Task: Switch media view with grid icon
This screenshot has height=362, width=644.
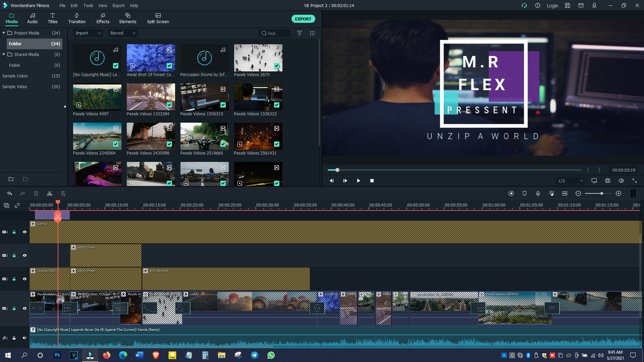Action: pyautogui.click(x=312, y=33)
